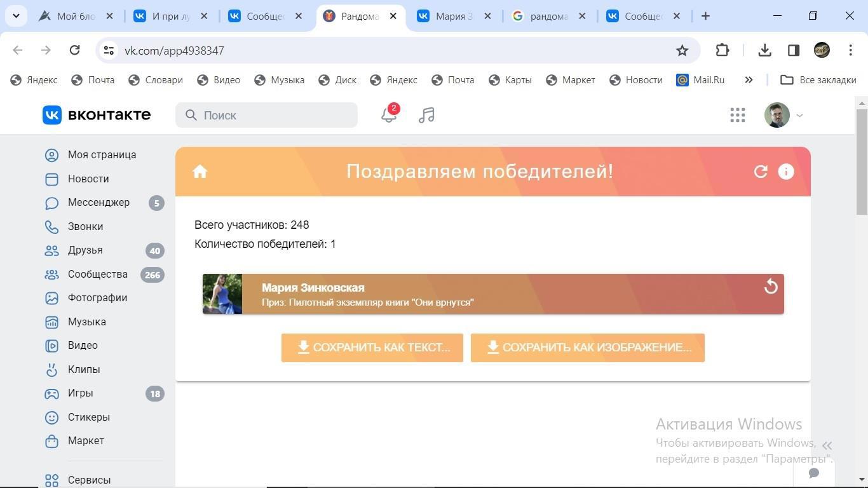
Task: Open a new browser tab
Action: point(705,16)
